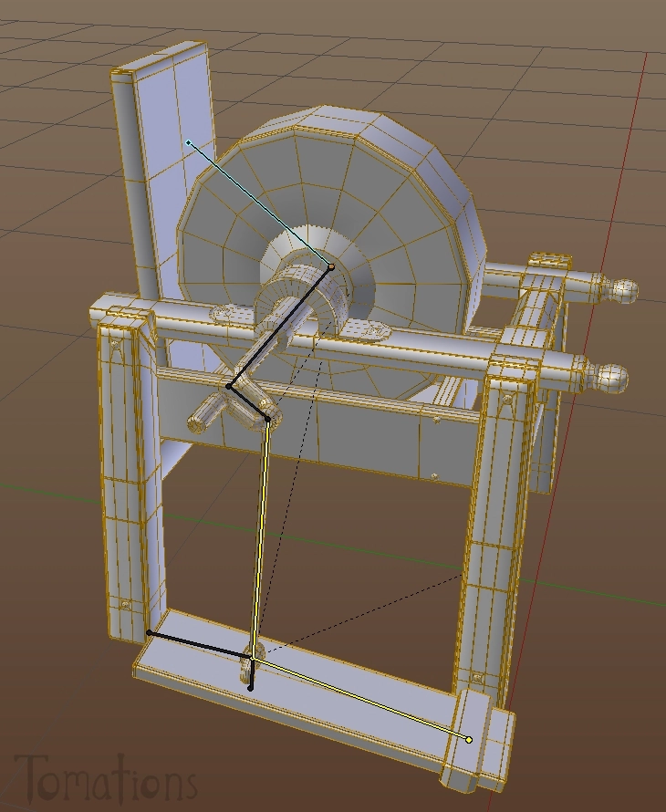Select the yellow bone running along the treadle
Image resolution: width=666 pixels, height=812 pixels.
point(360,699)
